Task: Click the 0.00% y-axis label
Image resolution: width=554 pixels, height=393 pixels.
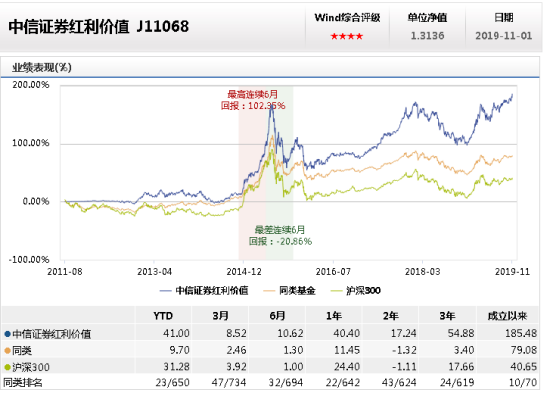Action: (x=36, y=201)
